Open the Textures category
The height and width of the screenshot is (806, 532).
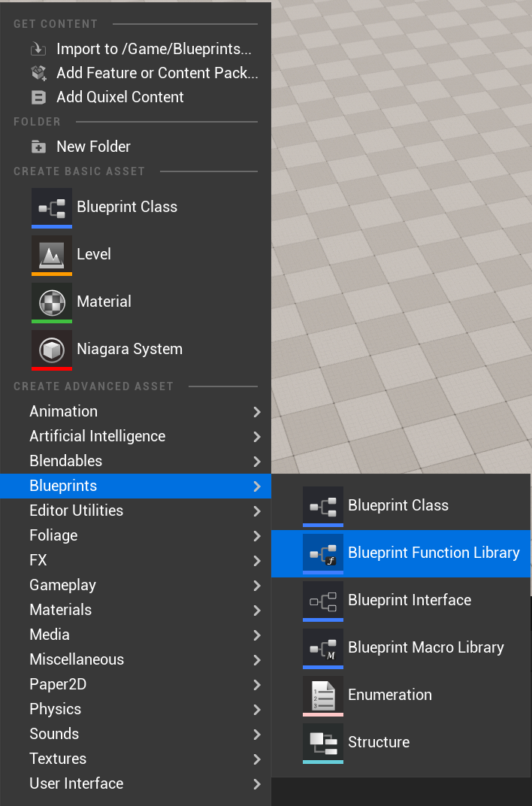point(135,759)
